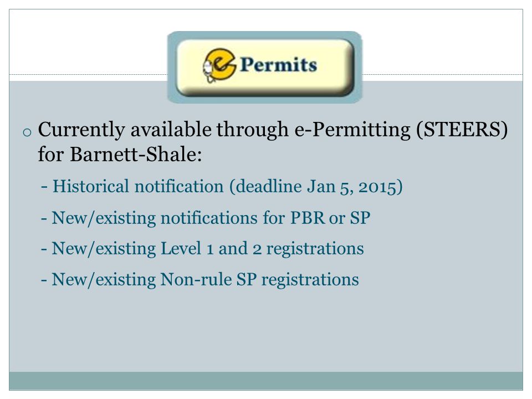The image size is (532, 399).
Task: Click the dash before 'New/existing Non-rule SP'
Action: point(44,280)
